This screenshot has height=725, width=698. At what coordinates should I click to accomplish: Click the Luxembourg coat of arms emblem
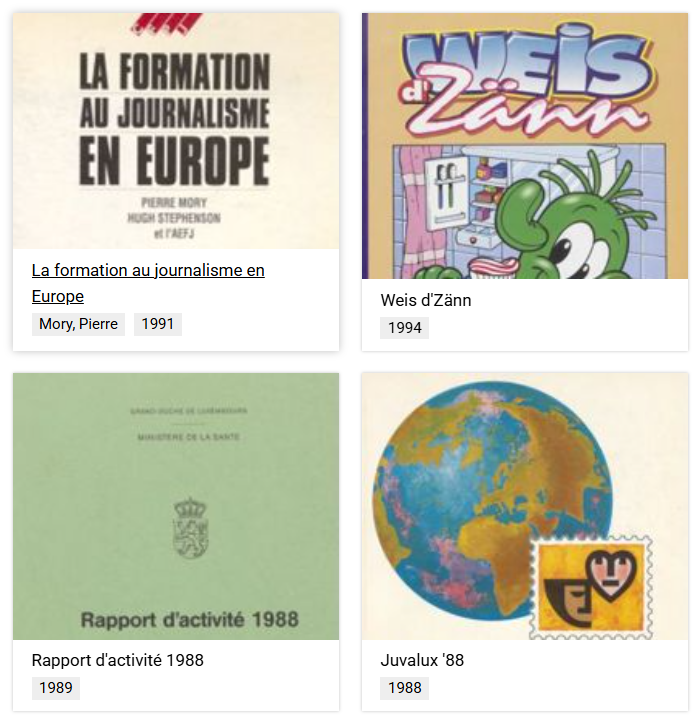pos(190,528)
